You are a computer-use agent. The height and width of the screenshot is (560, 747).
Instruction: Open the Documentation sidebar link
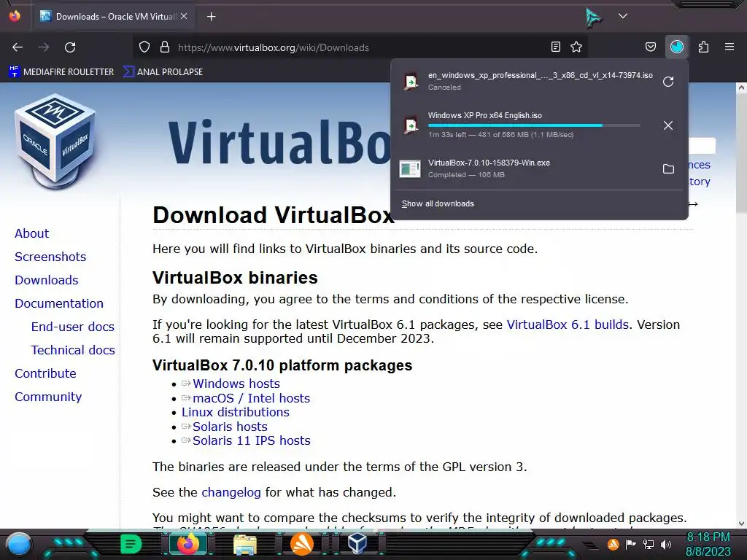(59, 303)
